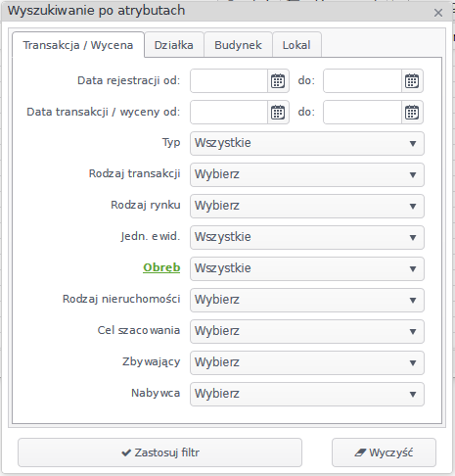Open calendar for Data transakcji do field

pos(412,113)
